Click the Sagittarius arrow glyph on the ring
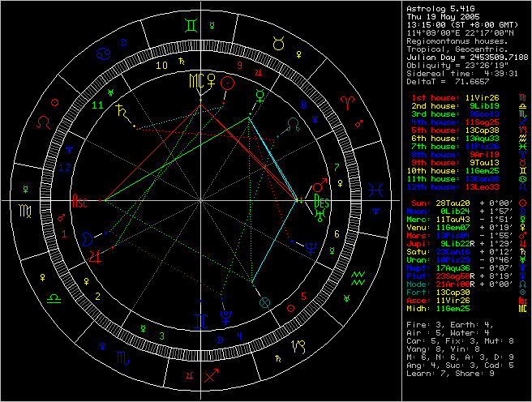 [x=212, y=375]
